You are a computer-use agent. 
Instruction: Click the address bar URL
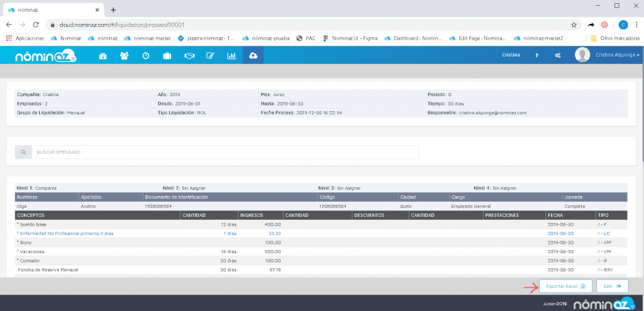(121, 25)
